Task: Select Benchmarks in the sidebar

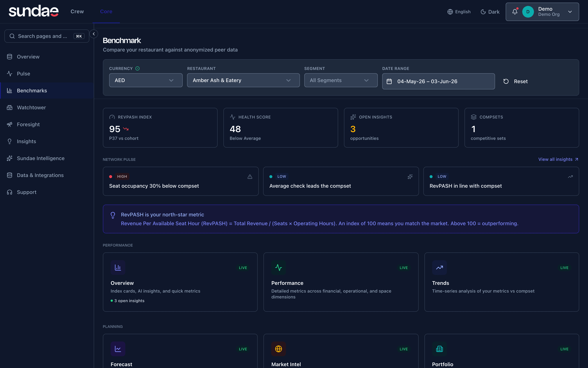Action: pyautogui.click(x=47, y=91)
